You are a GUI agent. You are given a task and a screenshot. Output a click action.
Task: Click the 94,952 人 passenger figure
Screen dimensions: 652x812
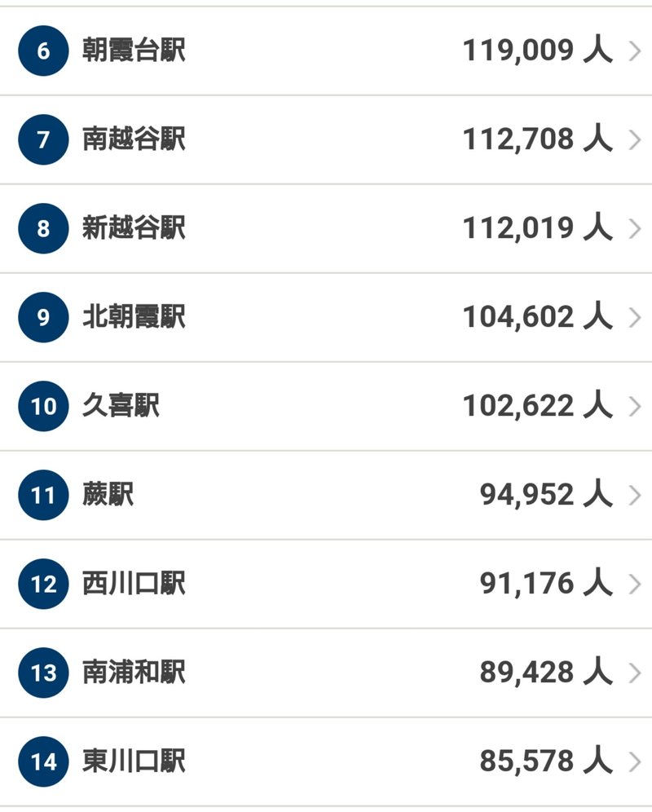[x=545, y=495]
